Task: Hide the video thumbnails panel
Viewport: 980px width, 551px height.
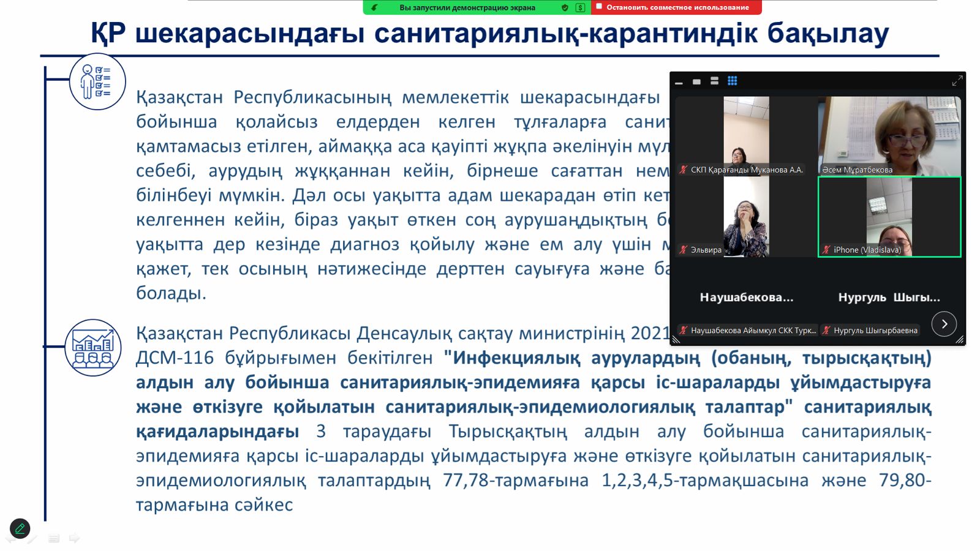Action: click(x=679, y=82)
